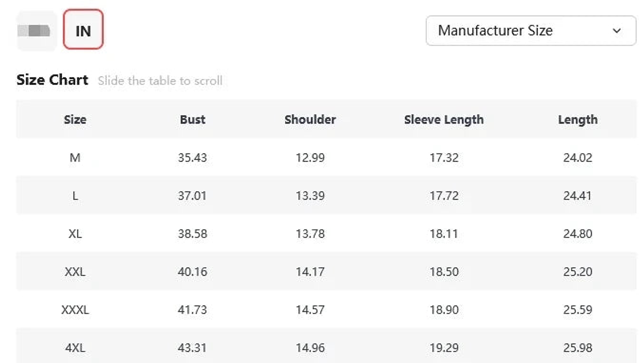Select the IN unit toggle

[83, 31]
